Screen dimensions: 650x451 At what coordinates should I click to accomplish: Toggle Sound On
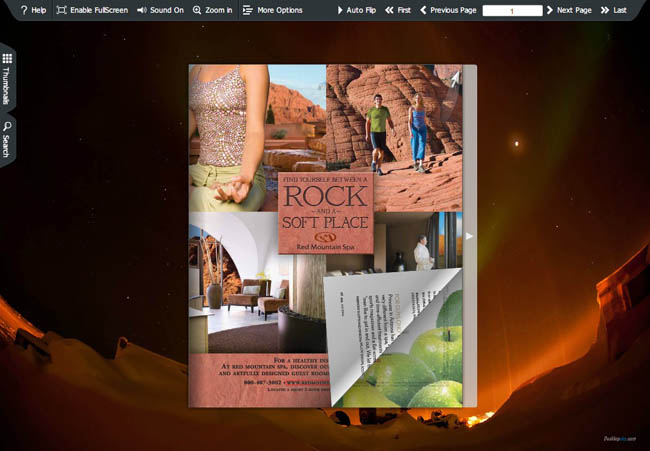click(160, 10)
